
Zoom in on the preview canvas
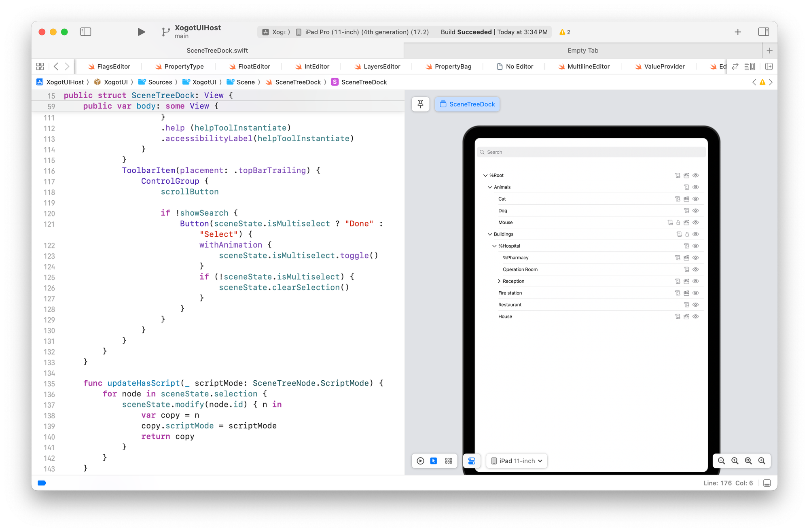(x=762, y=461)
